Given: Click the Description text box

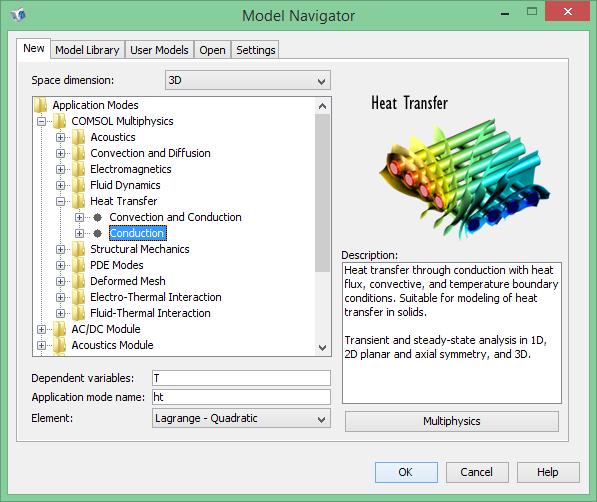Looking at the screenshot, I should (x=452, y=333).
